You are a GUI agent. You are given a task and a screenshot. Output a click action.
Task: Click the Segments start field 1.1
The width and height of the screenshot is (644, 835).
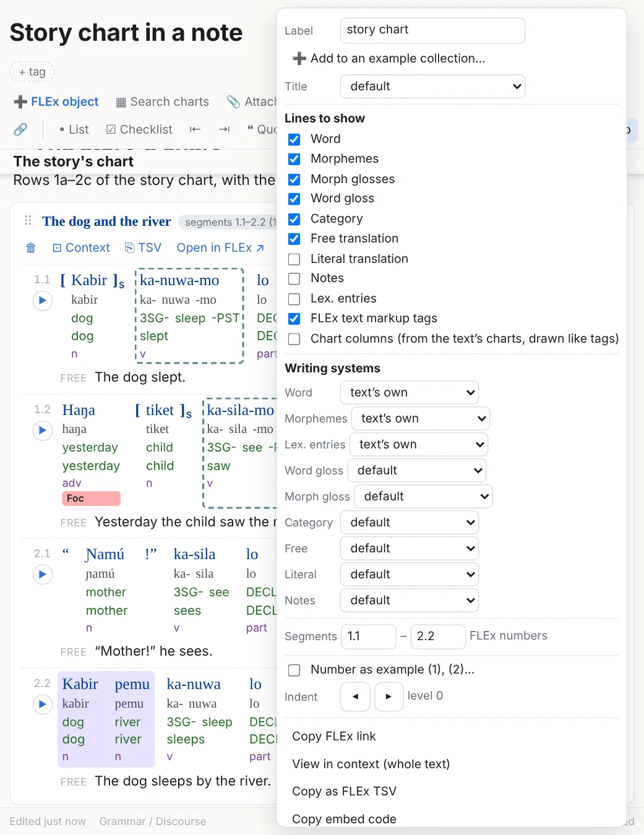pyautogui.click(x=368, y=636)
